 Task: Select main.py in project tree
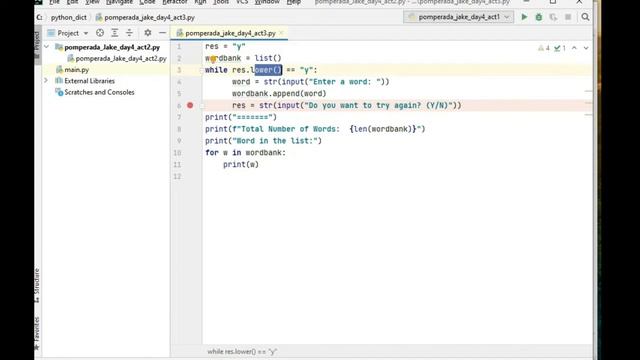(76, 70)
